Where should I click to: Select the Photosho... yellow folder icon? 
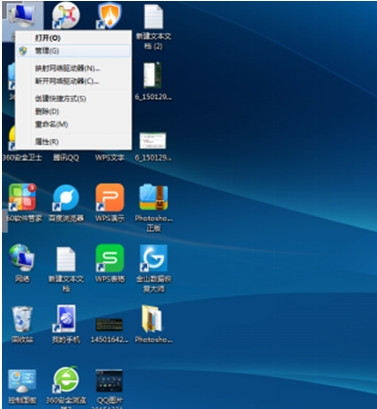(152, 319)
